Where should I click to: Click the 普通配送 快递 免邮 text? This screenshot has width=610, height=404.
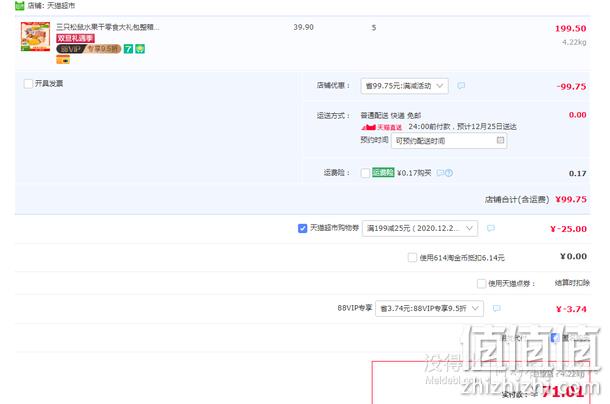click(391, 116)
